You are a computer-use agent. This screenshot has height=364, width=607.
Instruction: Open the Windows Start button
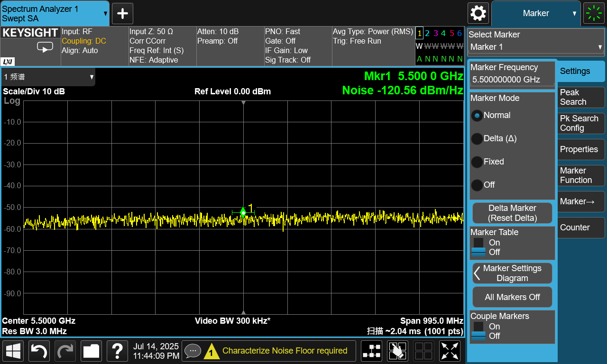click(x=13, y=351)
